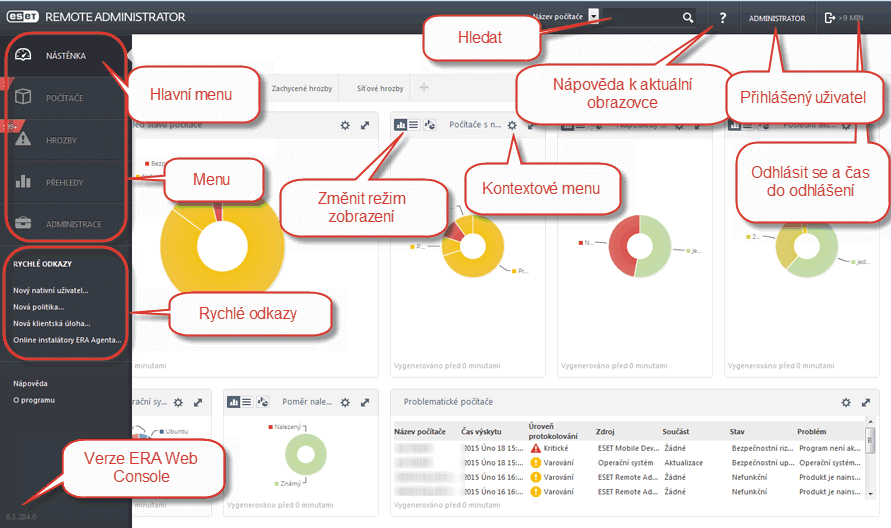This screenshot has width=891, height=528.
Task: Maximize the Poměr nale... panel
Action: point(365,402)
